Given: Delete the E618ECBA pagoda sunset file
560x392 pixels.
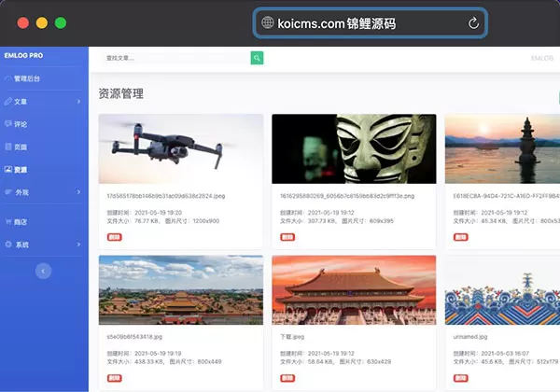Looking at the screenshot, I should click(461, 237).
